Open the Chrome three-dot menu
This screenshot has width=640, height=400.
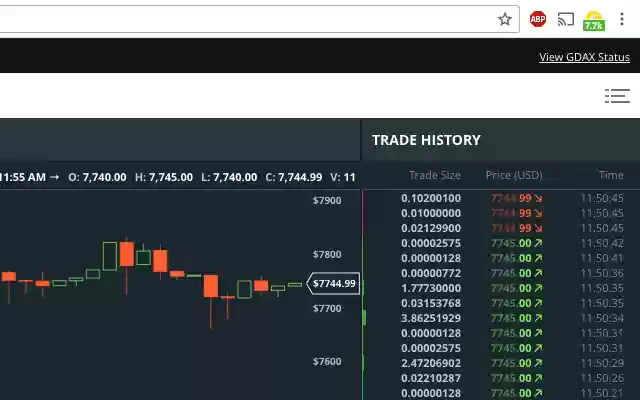click(622, 19)
